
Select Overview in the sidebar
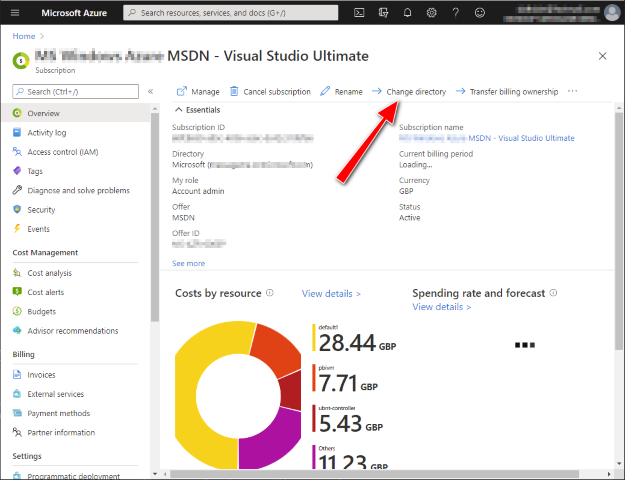tap(76, 113)
